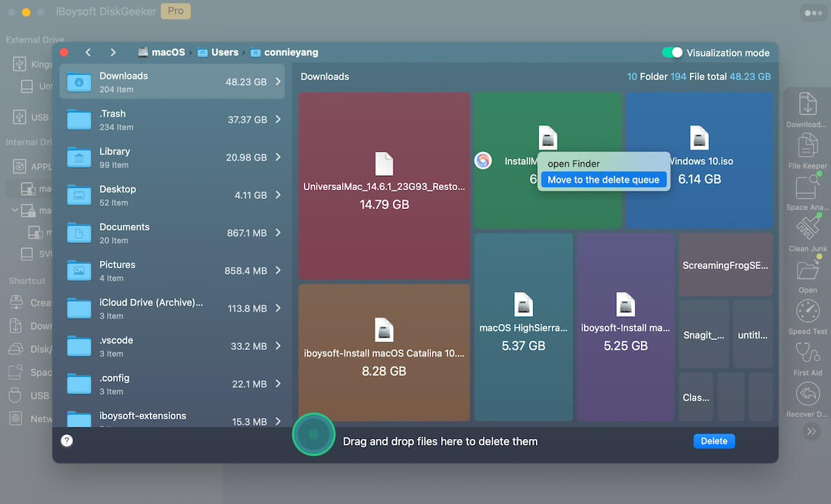Image resolution: width=831 pixels, height=504 pixels.
Task: Expand the Library folder arrow
Action: tap(278, 158)
